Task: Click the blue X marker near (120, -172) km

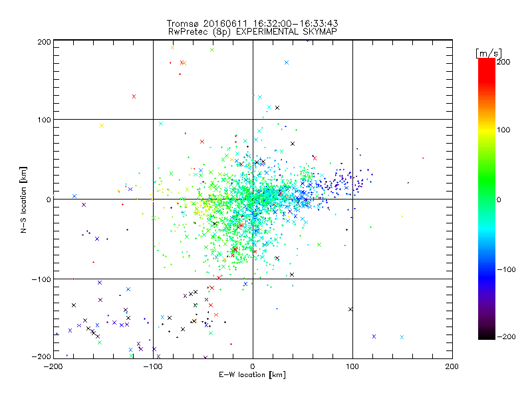Action: click(374, 336)
